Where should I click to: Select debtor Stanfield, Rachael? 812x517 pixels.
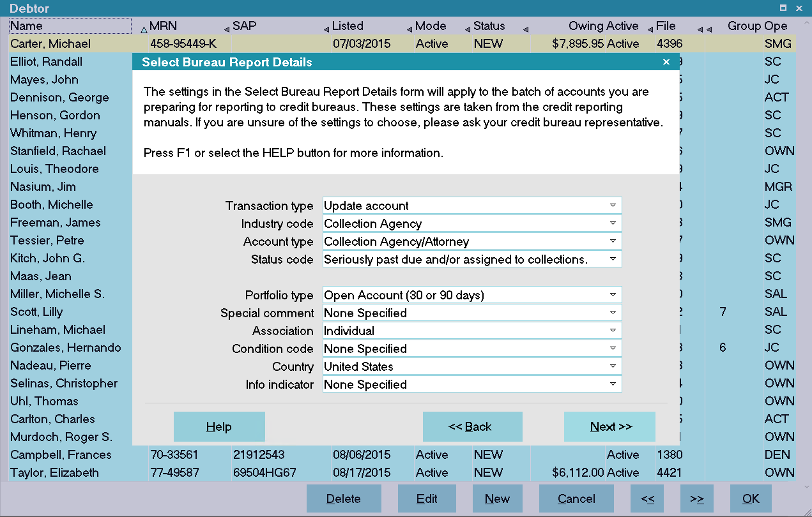pos(58,151)
